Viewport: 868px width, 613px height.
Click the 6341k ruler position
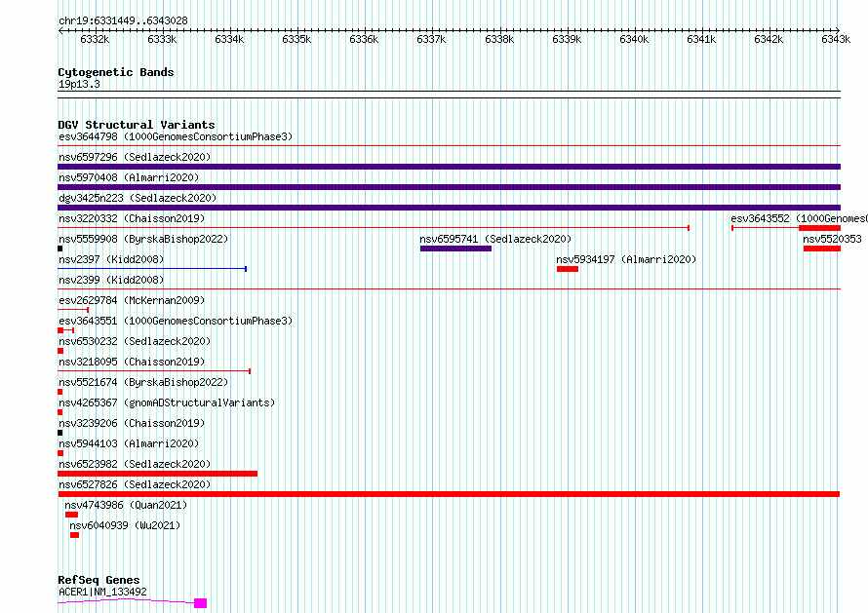pyautogui.click(x=701, y=39)
